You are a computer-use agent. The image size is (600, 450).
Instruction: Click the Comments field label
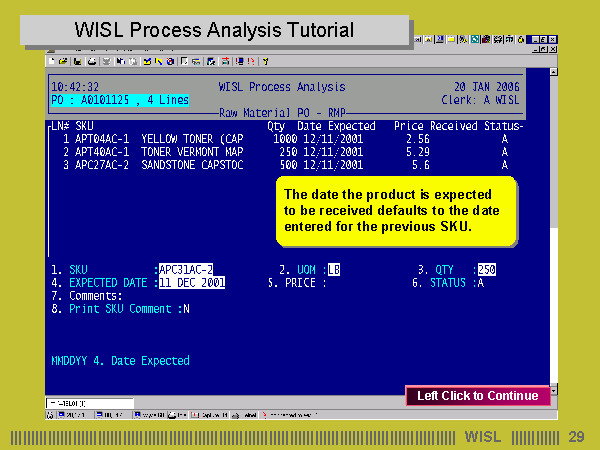(96, 296)
